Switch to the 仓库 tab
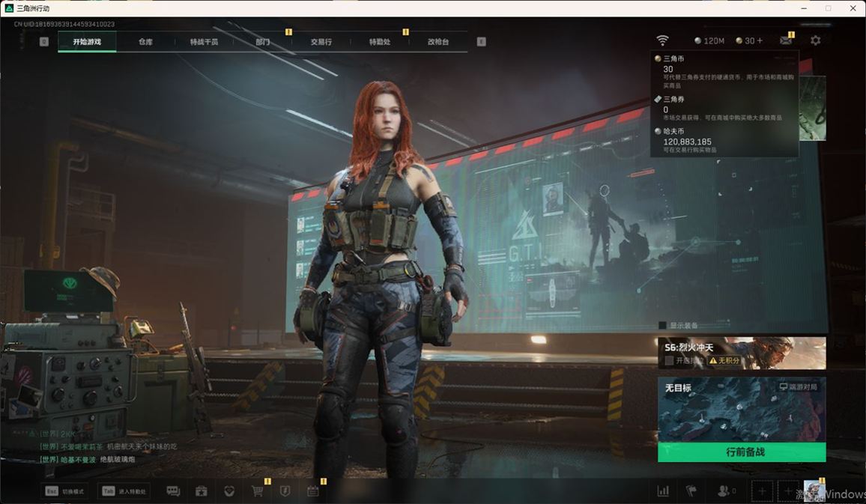The width and height of the screenshot is (866, 504). [x=145, y=42]
